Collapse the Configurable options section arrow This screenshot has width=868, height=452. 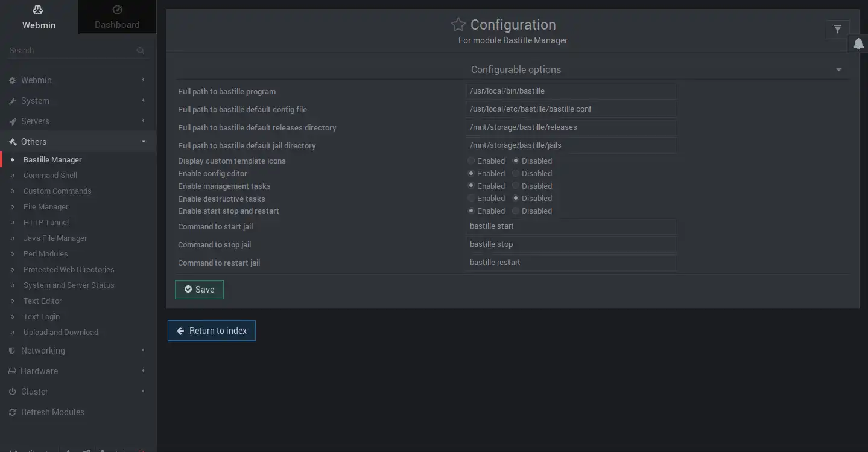coord(838,70)
